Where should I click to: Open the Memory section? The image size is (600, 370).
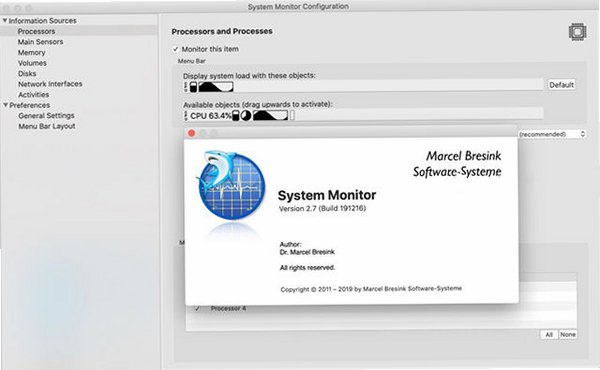31,52
